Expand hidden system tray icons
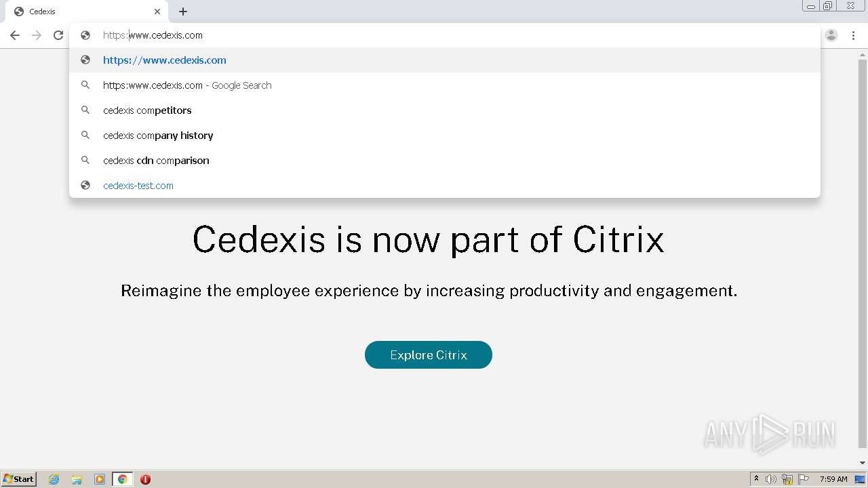This screenshot has width=868, height=488. click(756, 479)
